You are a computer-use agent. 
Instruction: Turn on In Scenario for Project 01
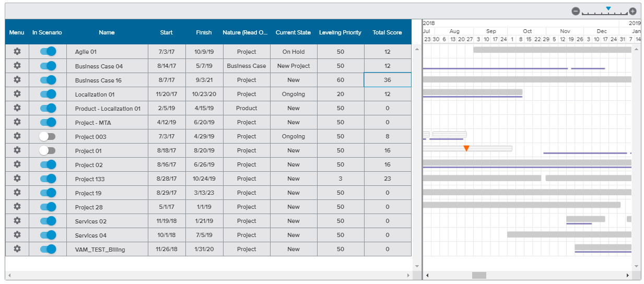click(48, 150)
